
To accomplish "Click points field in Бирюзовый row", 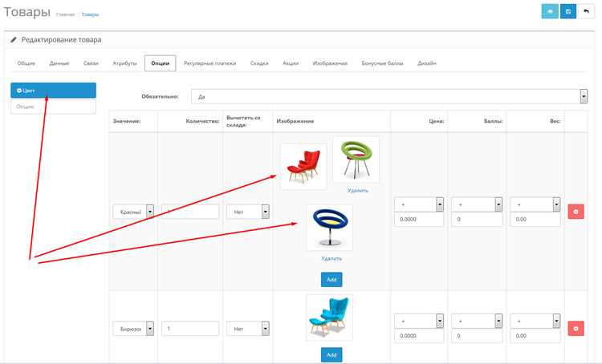I will pos(477,336).
